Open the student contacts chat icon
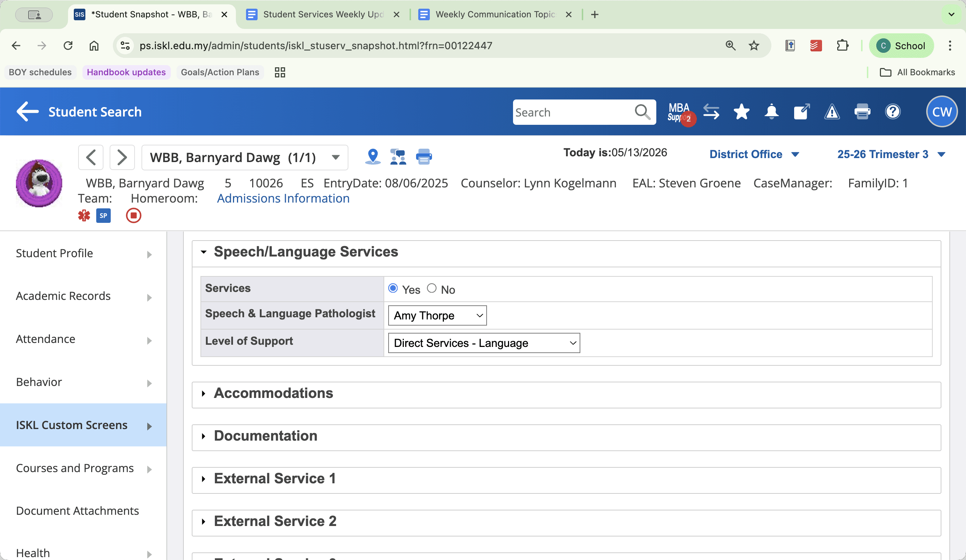Screen dimensions: 966x560 pyautogui.click(x=398, y=157)
